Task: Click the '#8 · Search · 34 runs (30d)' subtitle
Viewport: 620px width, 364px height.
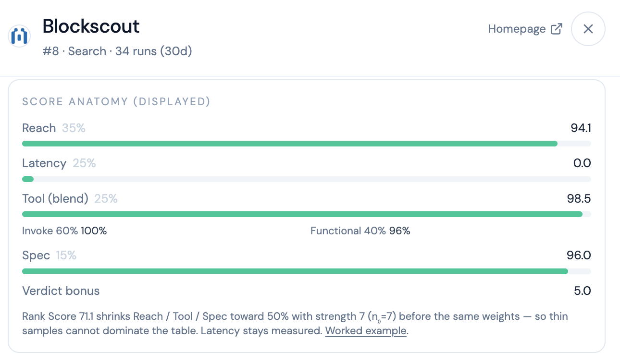Action: tap(117, 51)
